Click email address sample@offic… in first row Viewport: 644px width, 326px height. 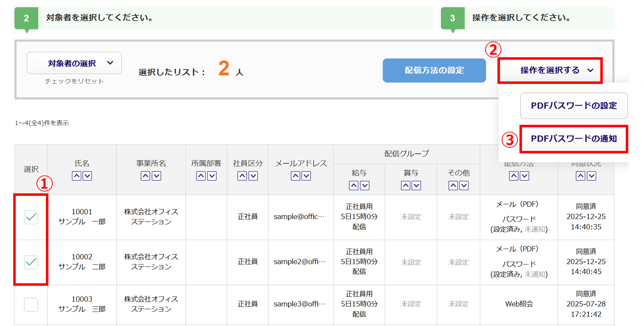click(x=299, y=217)
